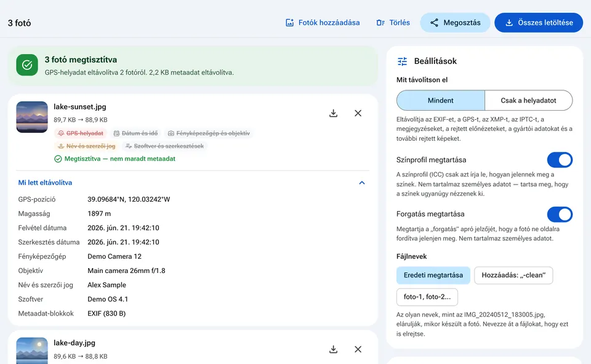
Task: Choose the Hozzáadás „-clean" filename option
Action: [513, 275]
